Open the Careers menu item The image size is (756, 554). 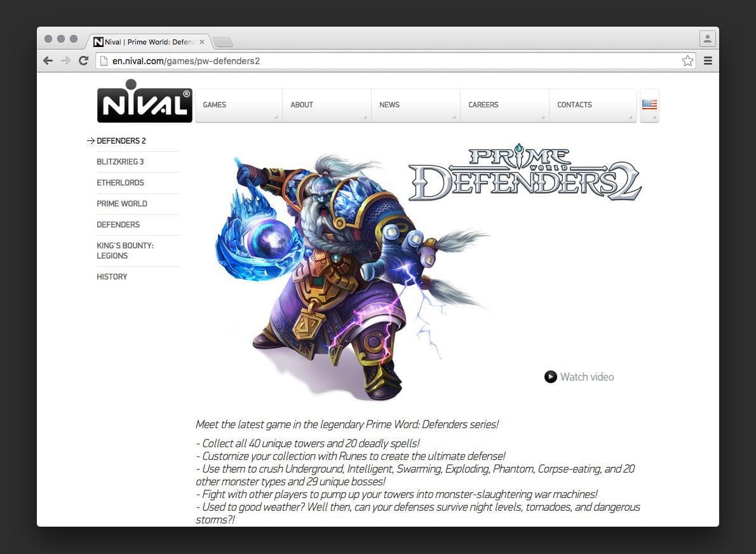point(504,105)
